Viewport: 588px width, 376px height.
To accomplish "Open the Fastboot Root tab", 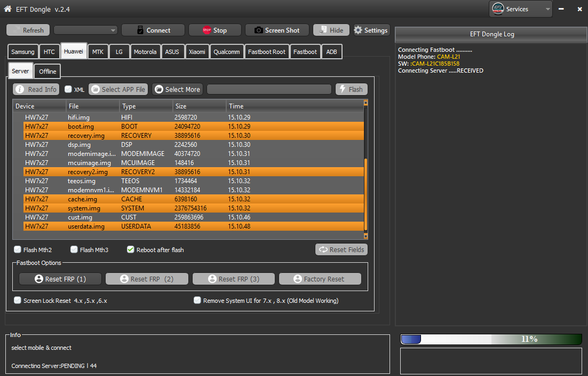I will click(x=267, y=52).
